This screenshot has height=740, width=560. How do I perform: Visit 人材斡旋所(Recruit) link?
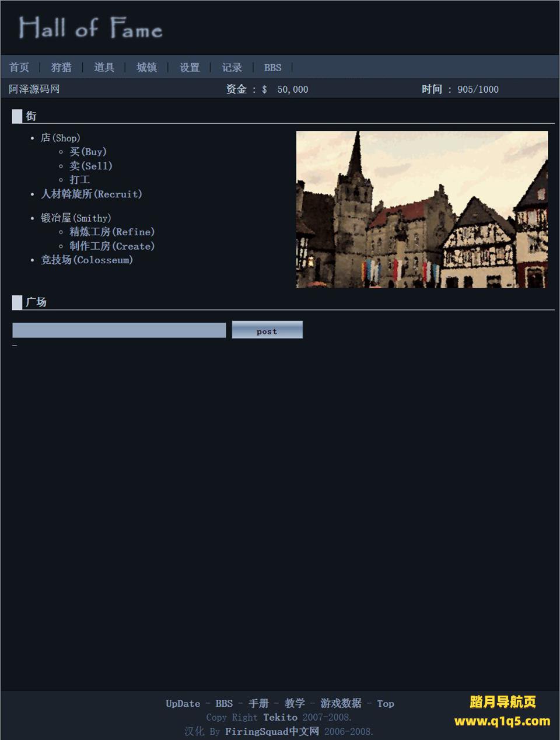pyautogui.click(x=92, y=194)
